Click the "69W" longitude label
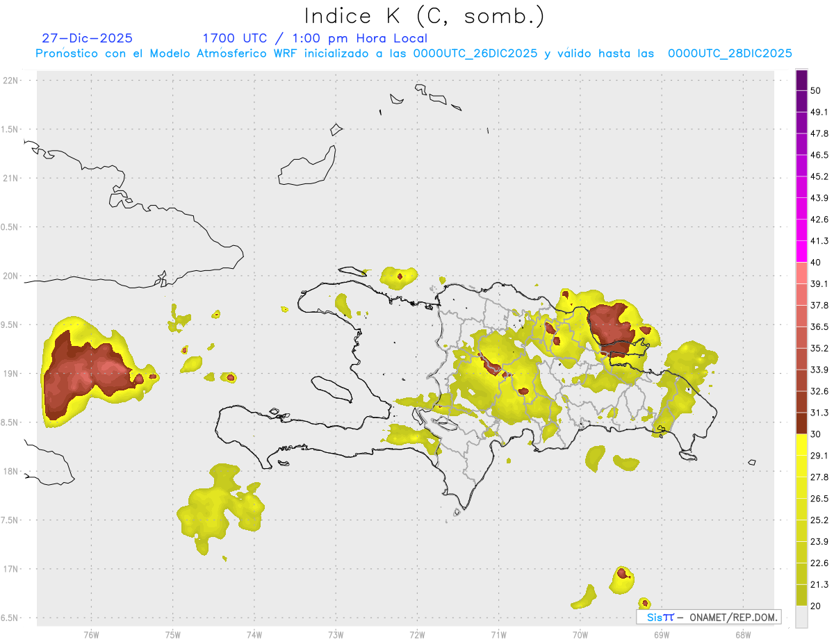 661,635
